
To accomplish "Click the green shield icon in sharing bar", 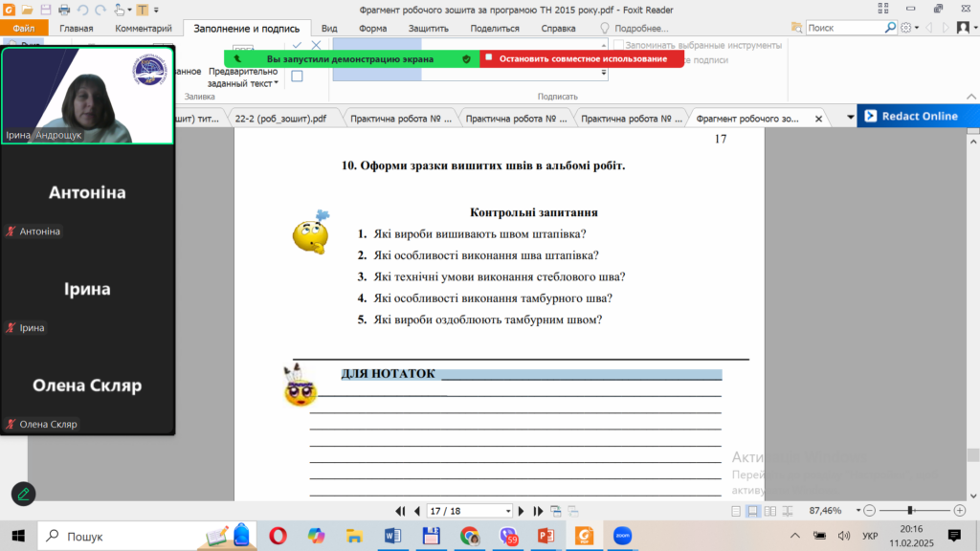I will point(466,58).
